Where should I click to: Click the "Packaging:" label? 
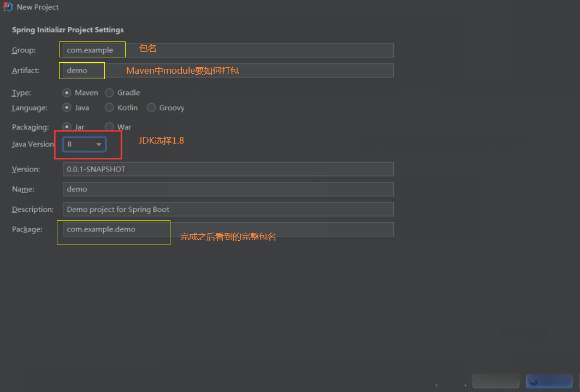point(31,127)
